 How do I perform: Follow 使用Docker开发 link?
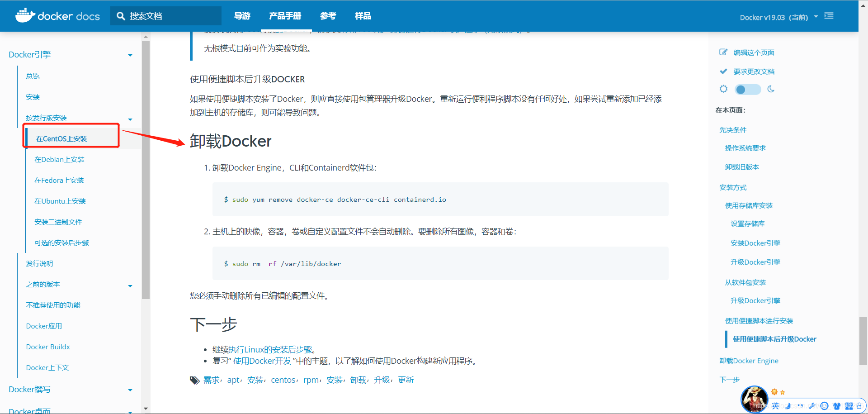[262, 361]
